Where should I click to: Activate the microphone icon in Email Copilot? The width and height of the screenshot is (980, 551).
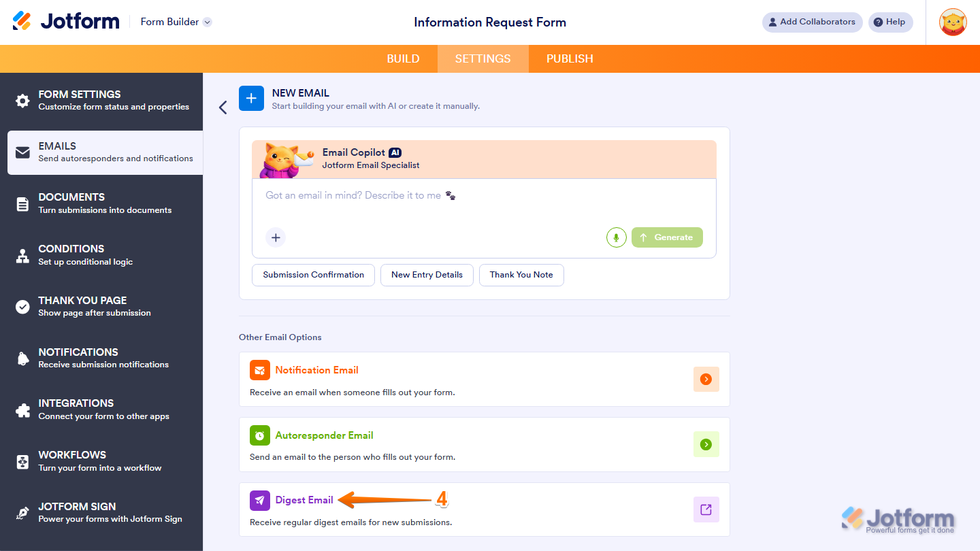616,237
